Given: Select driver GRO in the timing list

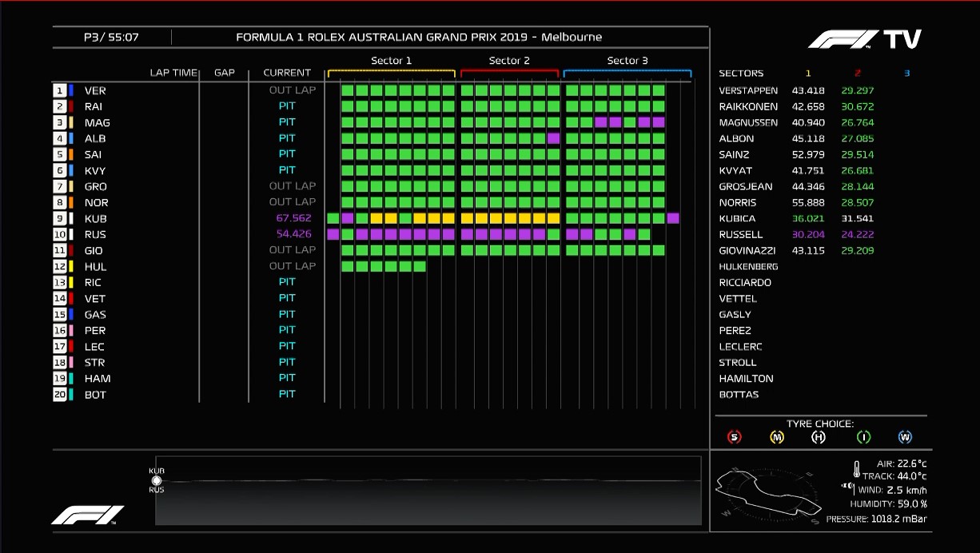Looking at the screenshot, I should 95,187.
